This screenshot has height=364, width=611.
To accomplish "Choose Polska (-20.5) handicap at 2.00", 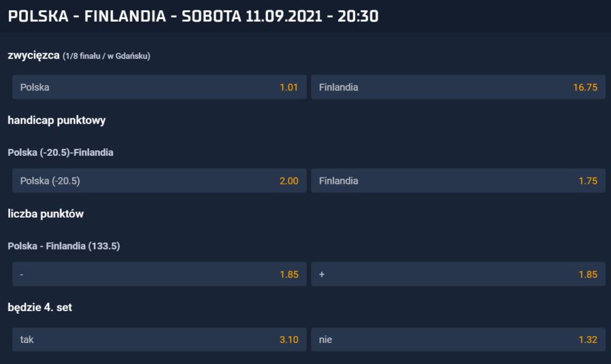I will (159, 181).
